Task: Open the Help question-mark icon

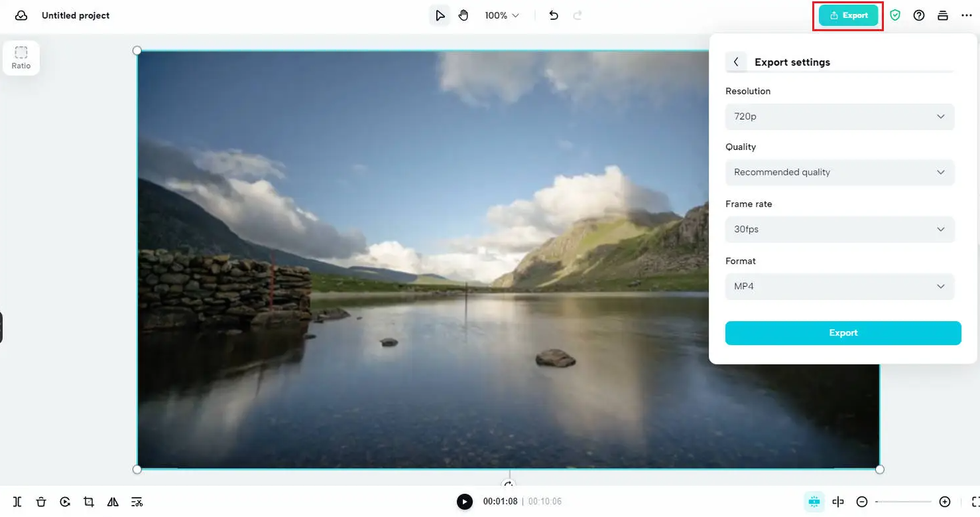Action: click(919, 15)
